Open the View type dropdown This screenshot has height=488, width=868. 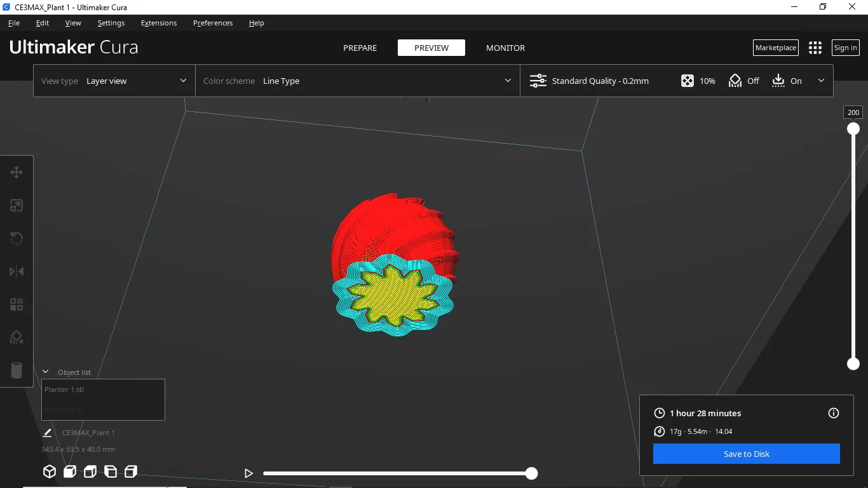point(114,81)
